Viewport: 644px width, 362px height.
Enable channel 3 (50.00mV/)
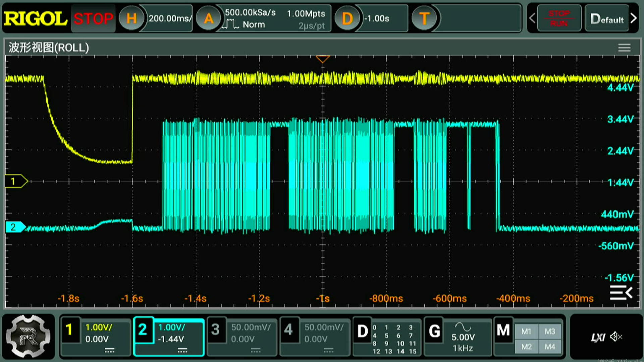point(242,336)
